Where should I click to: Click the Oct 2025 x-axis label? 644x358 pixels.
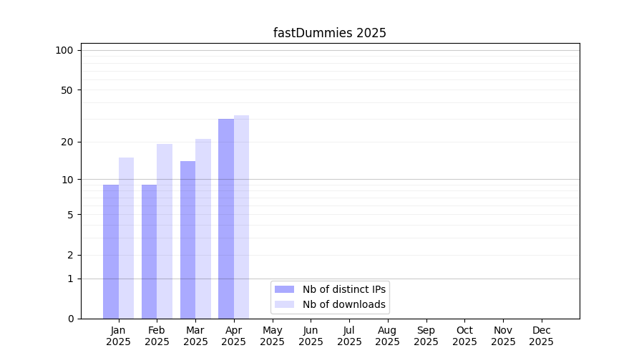(x=464, y=336)
